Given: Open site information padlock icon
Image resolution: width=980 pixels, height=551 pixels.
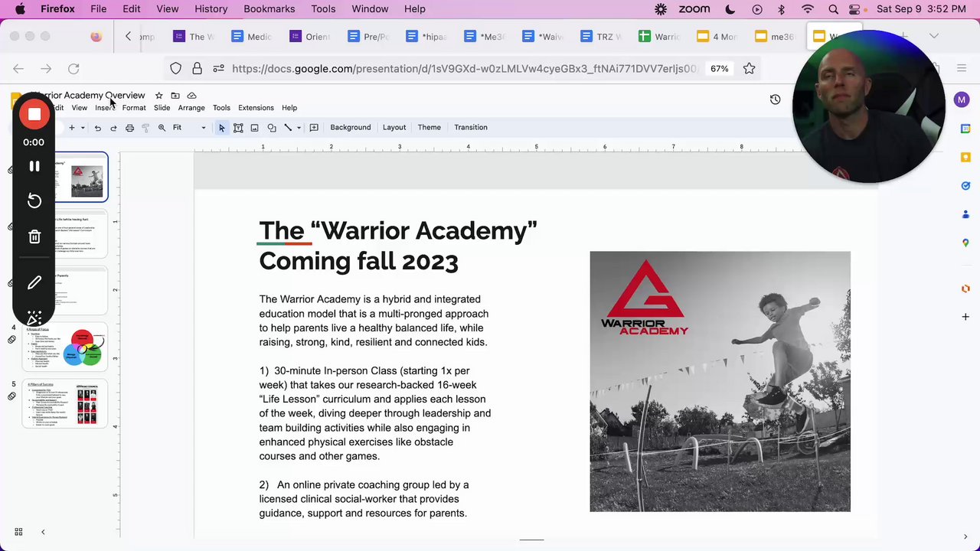Looking at the screenshot, I should point(197,69).
